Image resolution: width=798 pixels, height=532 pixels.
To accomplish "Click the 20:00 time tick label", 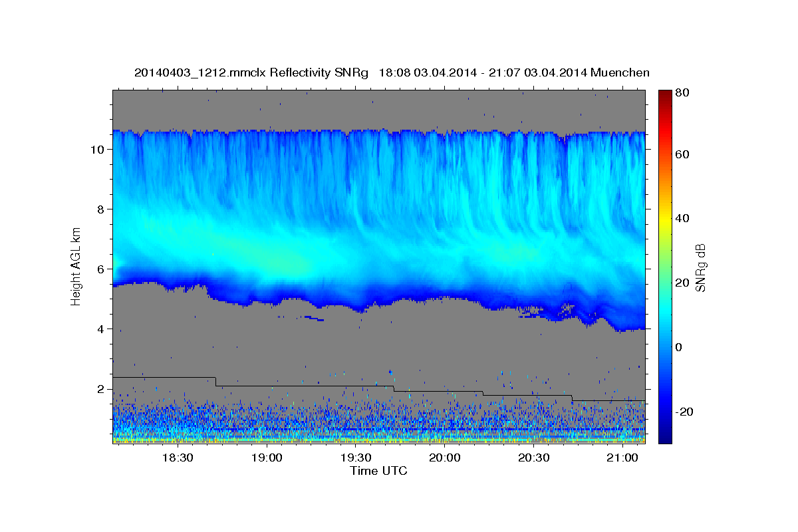I will click(445, 458).
